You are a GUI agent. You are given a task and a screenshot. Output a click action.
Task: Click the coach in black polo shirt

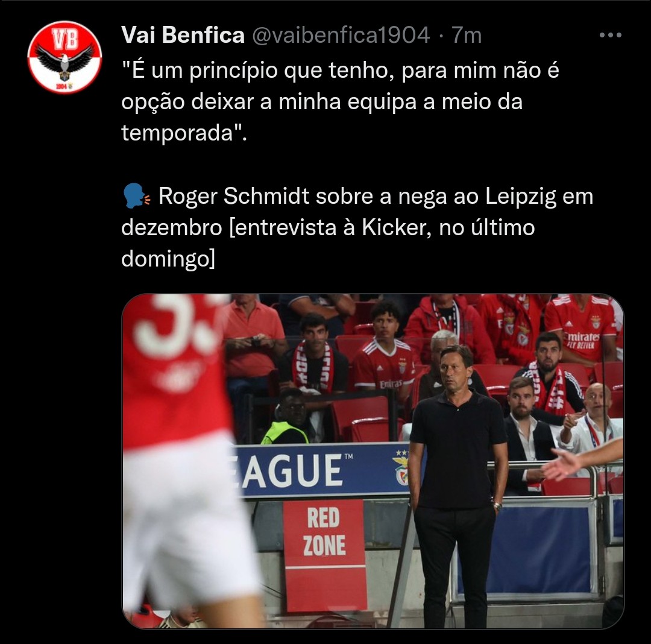(458, 486)
